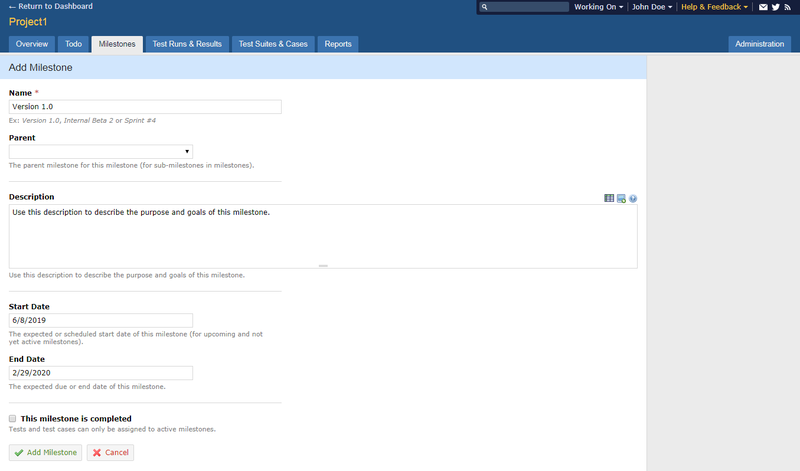Screen dimensions: 800x471
Task: Open the mail icon in header
Action: click(x=763, y=7)
